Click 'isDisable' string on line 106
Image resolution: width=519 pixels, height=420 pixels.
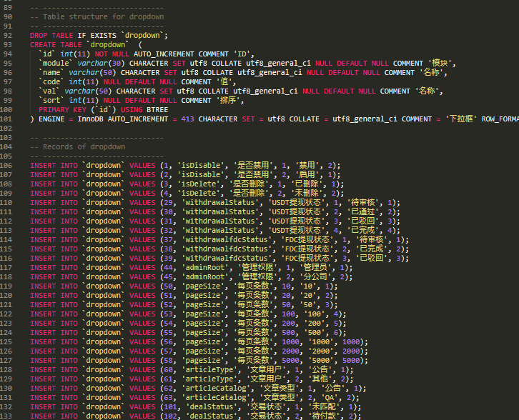pos(202,165)
